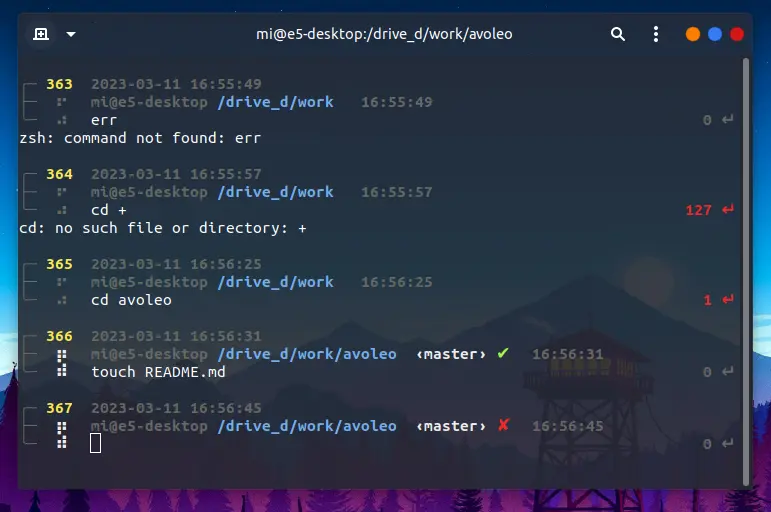Click the window title mi@e5-desktop:/drive_d/work/avoleo
This screenshot has height=512, width=771.
[x=384, y=34]
